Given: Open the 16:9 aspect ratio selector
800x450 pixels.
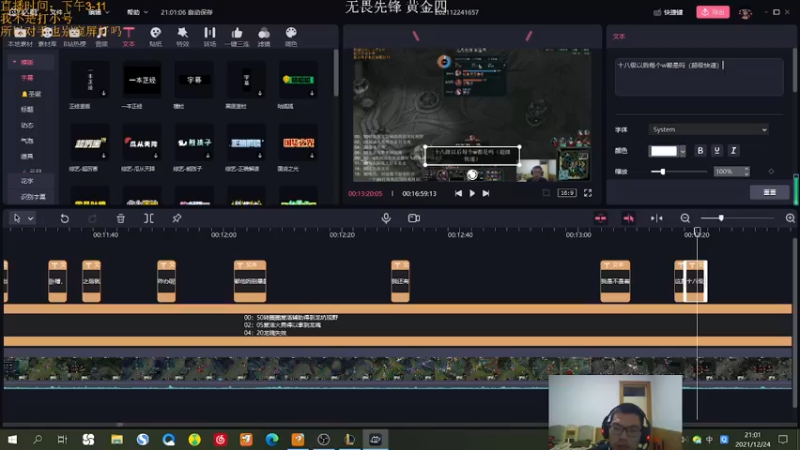Looking at the screenshot, I should click(x=567, y=193).
